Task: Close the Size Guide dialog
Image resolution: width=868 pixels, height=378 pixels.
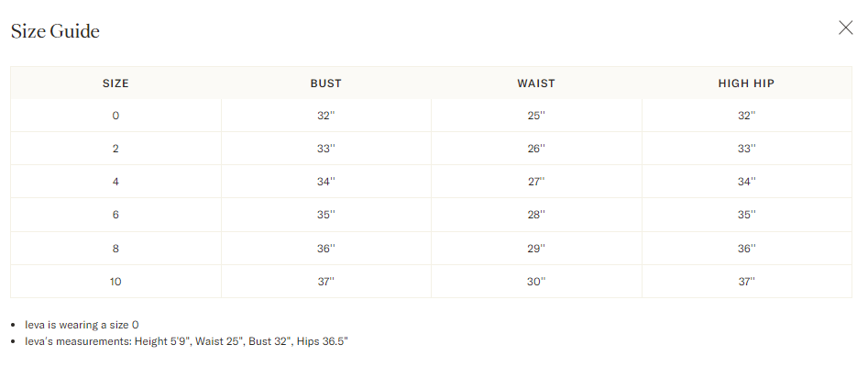Action: point(845,28)
